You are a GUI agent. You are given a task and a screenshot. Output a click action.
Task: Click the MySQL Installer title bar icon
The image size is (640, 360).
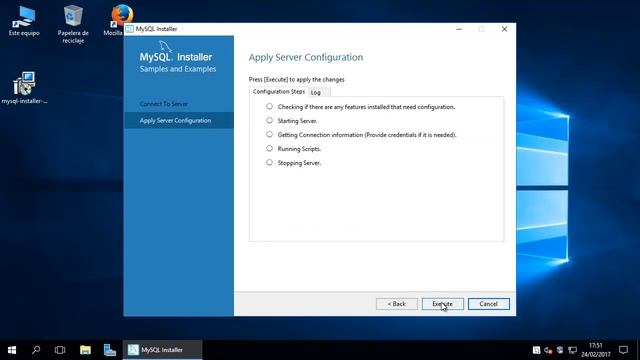130,29
